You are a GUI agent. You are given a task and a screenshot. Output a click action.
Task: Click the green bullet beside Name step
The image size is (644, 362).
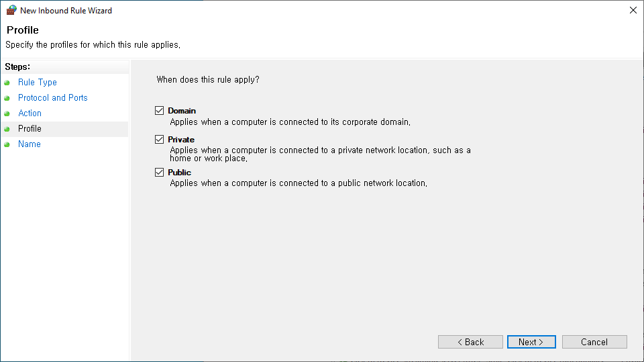click(x=7, y=144)
